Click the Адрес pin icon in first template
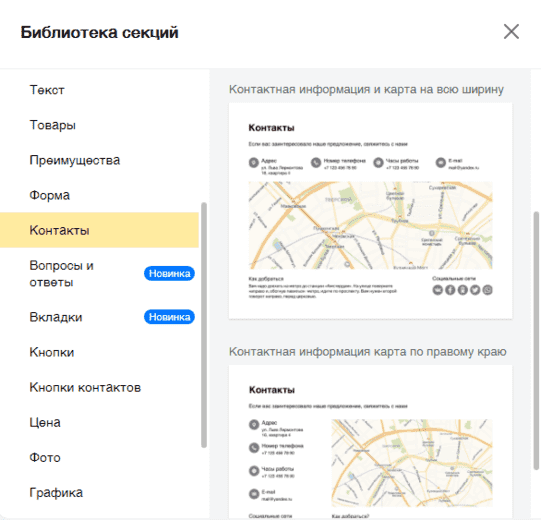This screenshot has height=520, width=541. [254, 162]
